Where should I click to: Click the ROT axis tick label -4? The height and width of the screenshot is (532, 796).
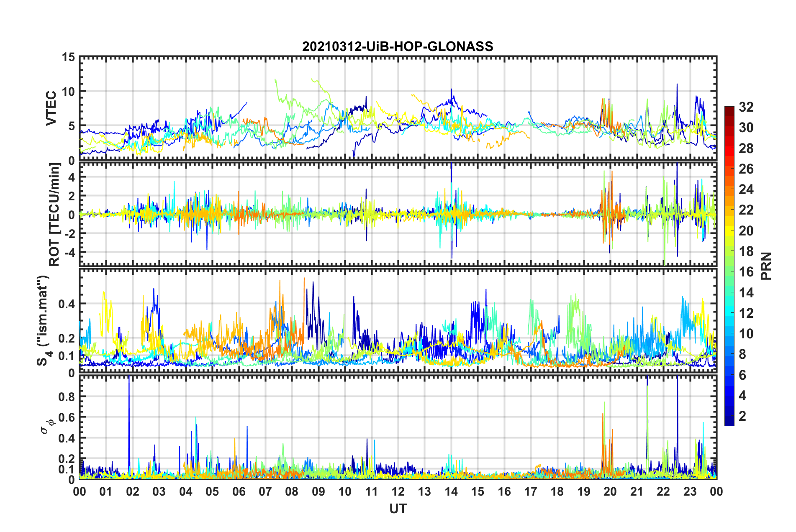coord(69,253)
